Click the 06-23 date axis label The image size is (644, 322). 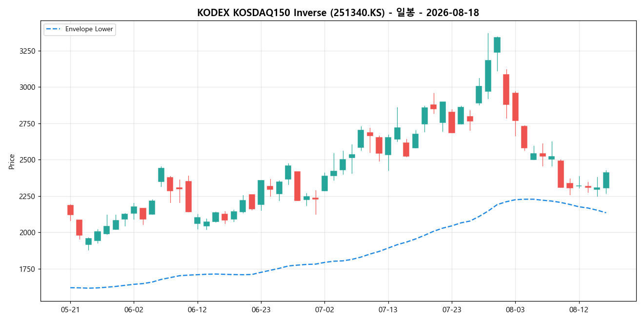point(261,309)
